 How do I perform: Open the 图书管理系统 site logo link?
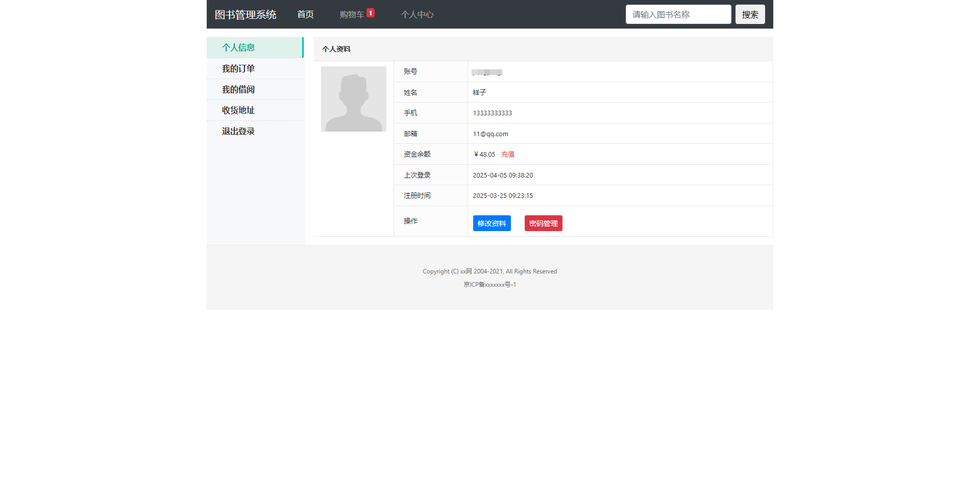click(x=246, y=14)
